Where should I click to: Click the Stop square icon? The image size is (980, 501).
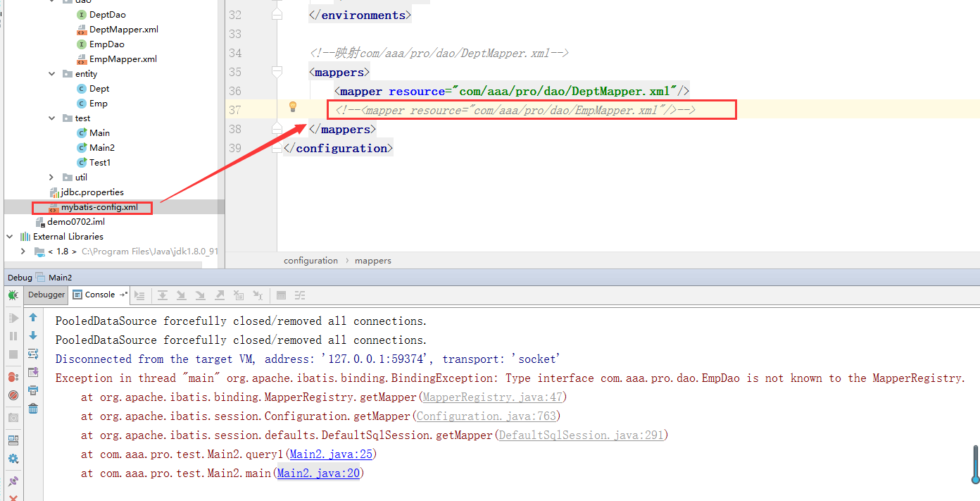tap(13, 354)
